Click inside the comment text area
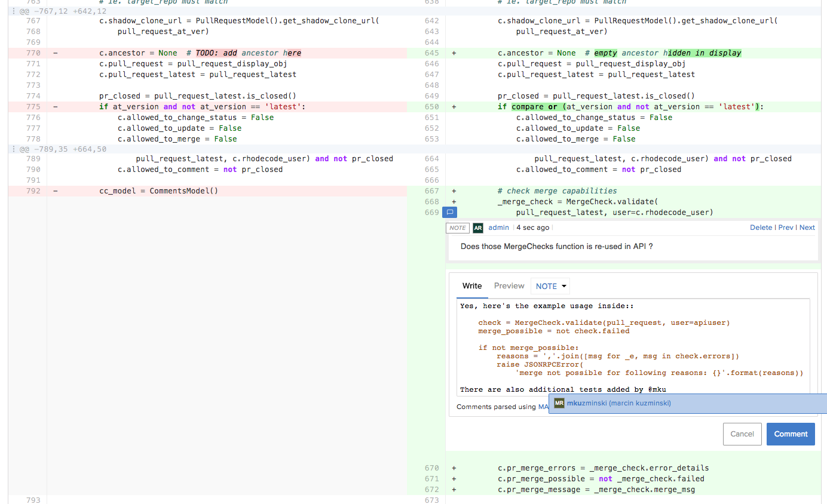The height and width of the screenshot is (504, 827). 632,346
